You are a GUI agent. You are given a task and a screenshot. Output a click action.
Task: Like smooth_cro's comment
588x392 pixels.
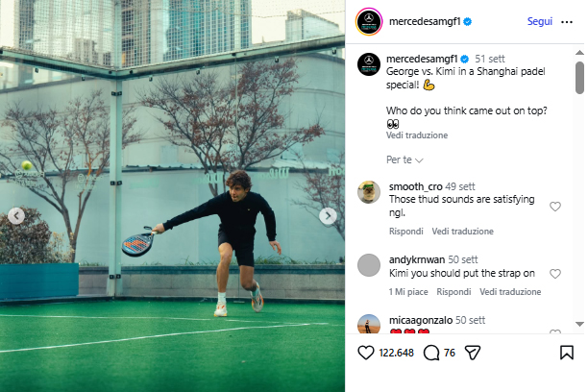555,207
